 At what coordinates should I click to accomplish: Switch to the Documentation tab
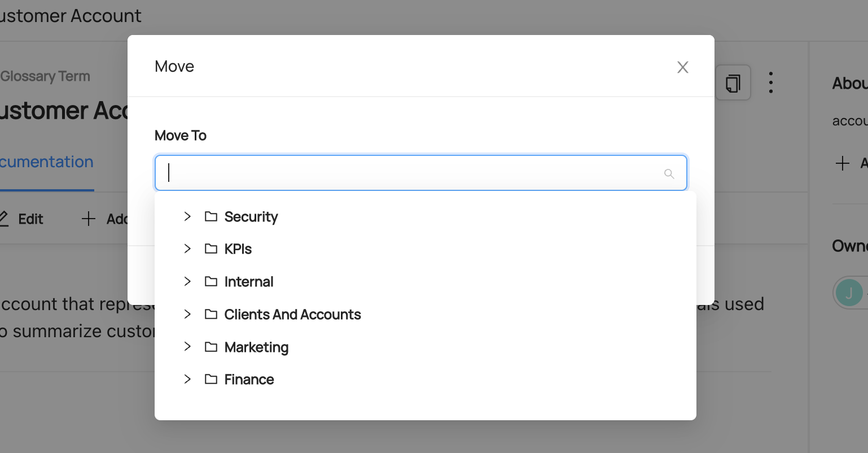(x=47, y=162)
